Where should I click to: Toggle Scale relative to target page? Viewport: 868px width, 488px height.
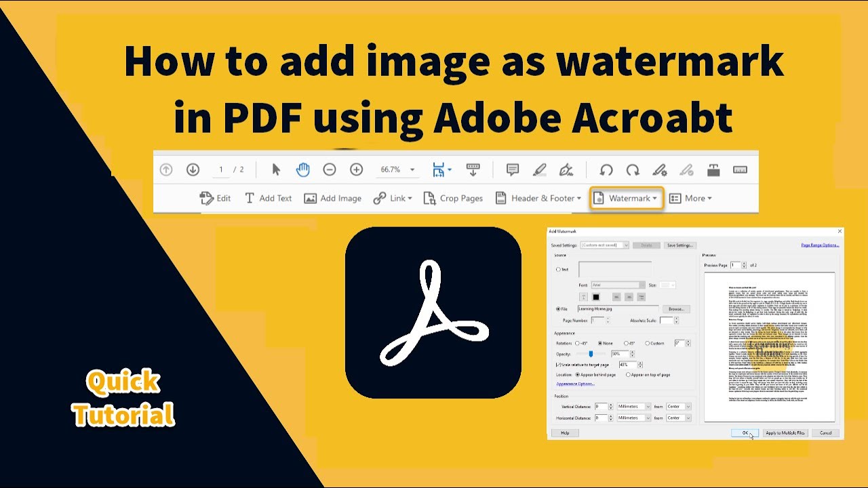click(x=558, y=365)
